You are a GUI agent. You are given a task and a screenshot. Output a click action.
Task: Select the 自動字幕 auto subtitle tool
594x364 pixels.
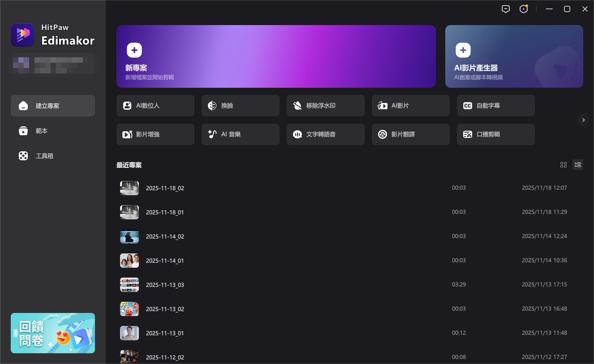495,106
